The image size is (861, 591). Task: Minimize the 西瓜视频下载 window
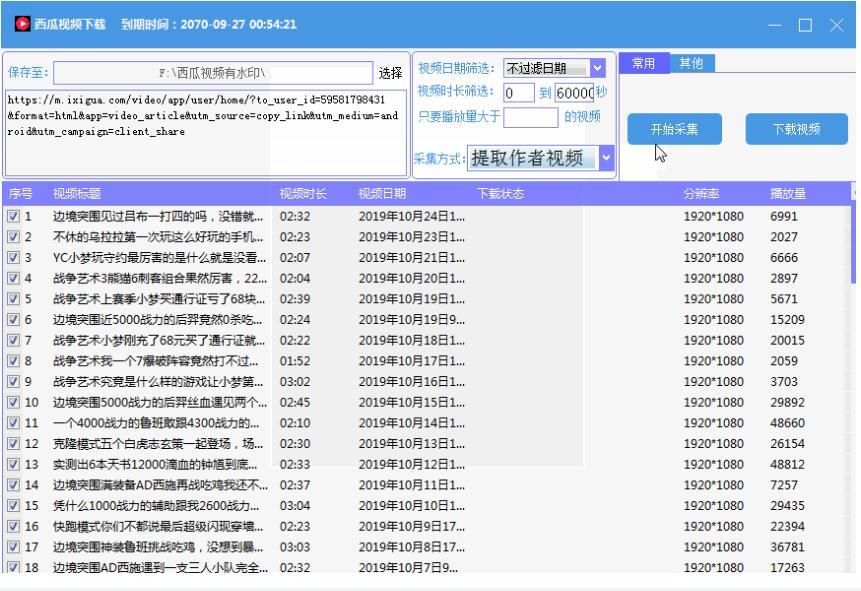[774, 25]
